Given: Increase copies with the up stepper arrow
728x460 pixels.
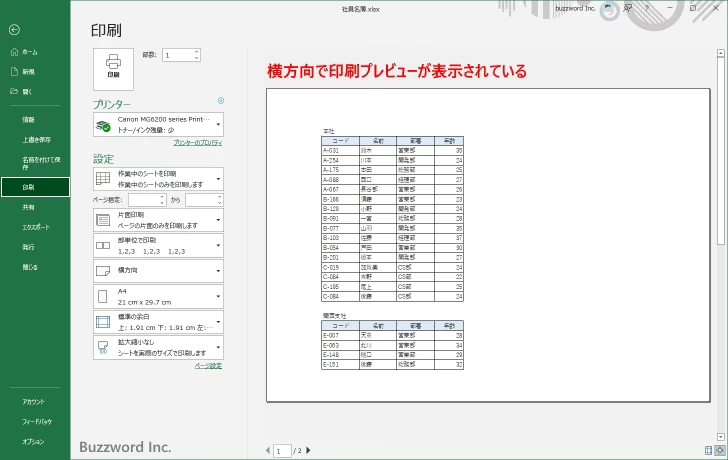Looking at the screenshot, I should 197,52.
